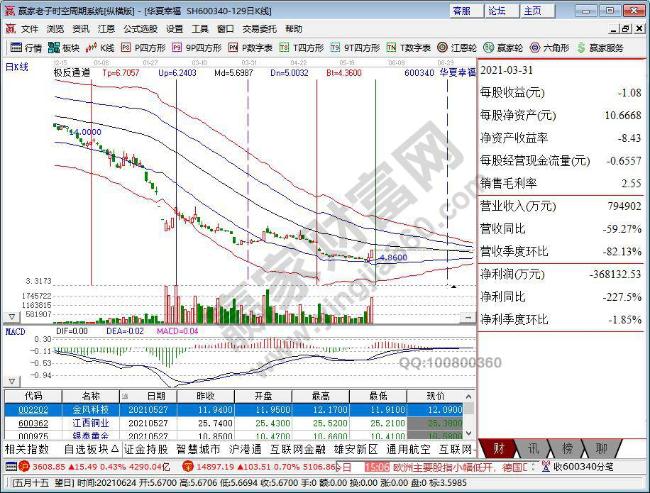Sort table by 日期 column header
This screenshot has height=493, width=650.
pyautogui.click(x=148, y=396)
